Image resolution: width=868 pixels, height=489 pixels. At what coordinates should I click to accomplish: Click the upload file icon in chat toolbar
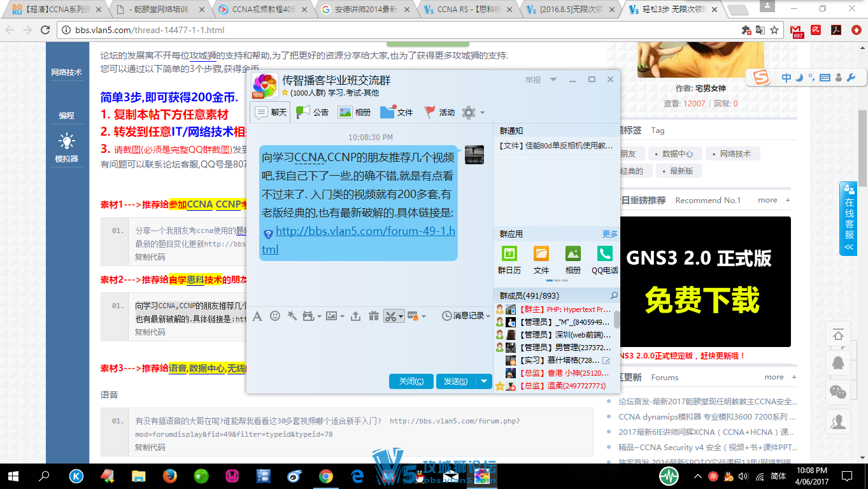click(355, 316)
